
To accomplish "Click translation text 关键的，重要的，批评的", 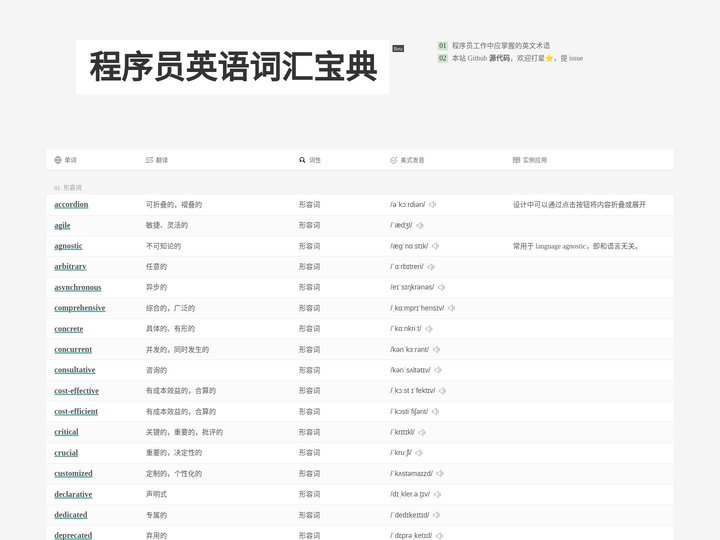I will point(185,432).
